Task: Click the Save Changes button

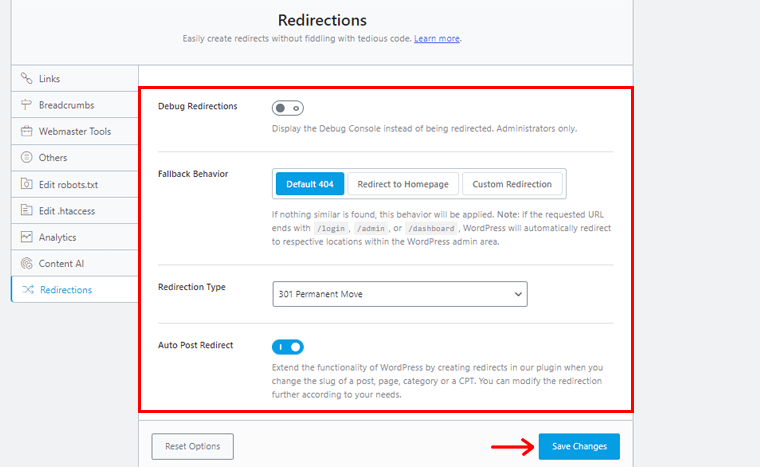Action: (x=579, y=446)
